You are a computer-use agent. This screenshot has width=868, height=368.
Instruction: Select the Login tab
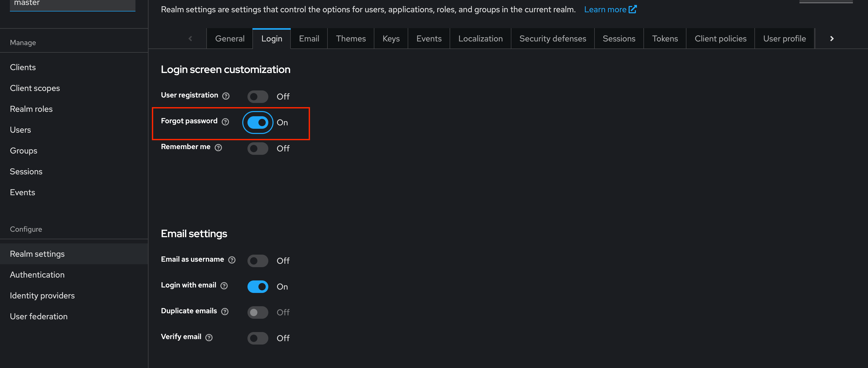272,38
